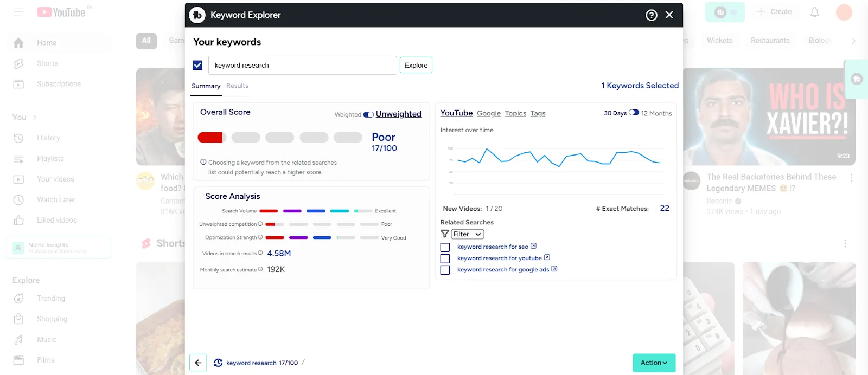Open Subscriptions in the sidebar
This screenshot has height=375, width=868.
pyautogui.click(x=59, y=84)
